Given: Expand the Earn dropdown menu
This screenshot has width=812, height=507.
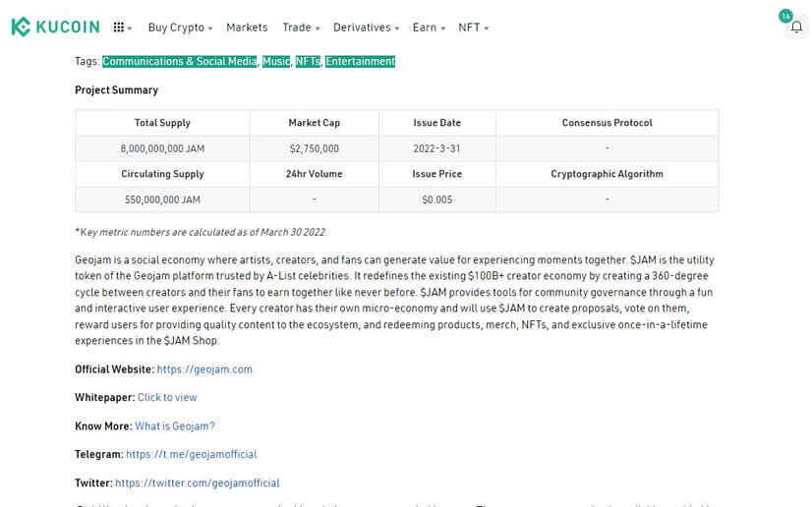Looking at the screenshot, I should coord(429,28).
